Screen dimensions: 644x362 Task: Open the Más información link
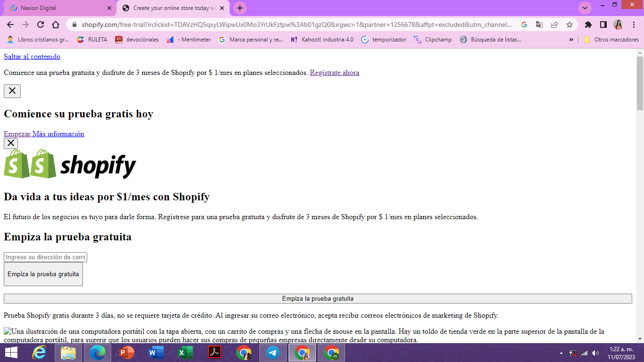[x=58, y=134]
